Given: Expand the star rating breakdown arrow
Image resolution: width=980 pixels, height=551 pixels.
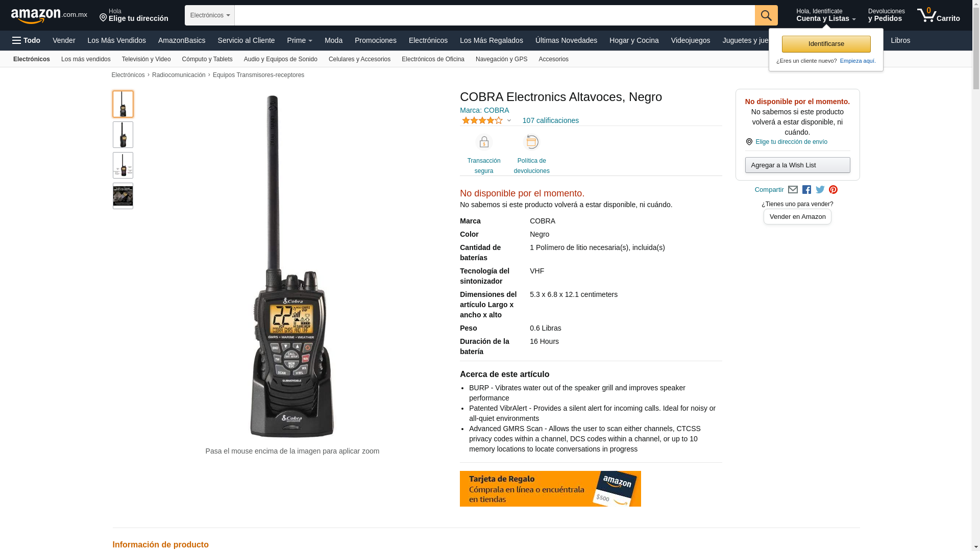Looking at the screenshot, I should click(509, 121).
